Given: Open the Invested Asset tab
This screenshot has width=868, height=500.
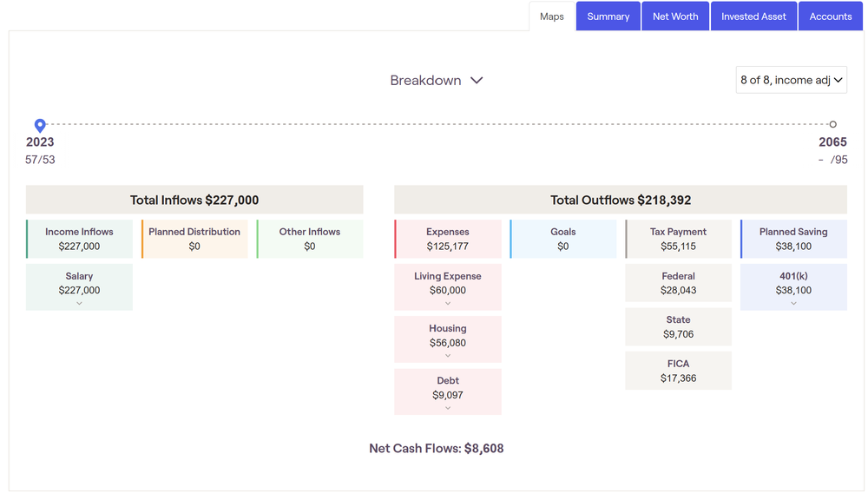Looking at the screenshot, I should (x=753, y=16).
